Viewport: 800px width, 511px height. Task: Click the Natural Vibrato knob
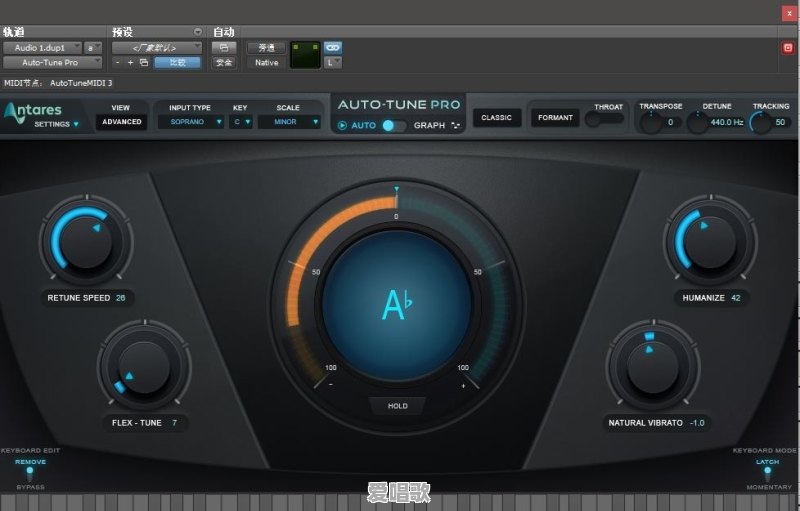653,366
